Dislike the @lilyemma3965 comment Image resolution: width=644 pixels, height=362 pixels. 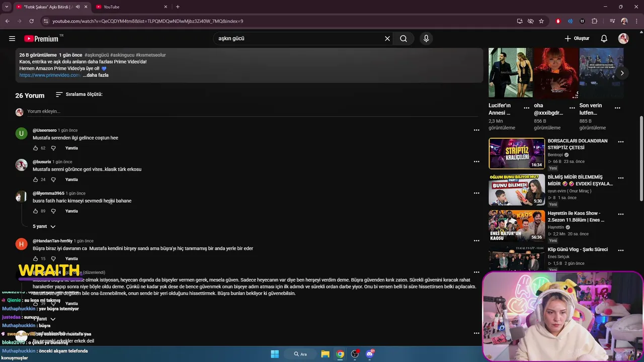(x=53, y=211)
